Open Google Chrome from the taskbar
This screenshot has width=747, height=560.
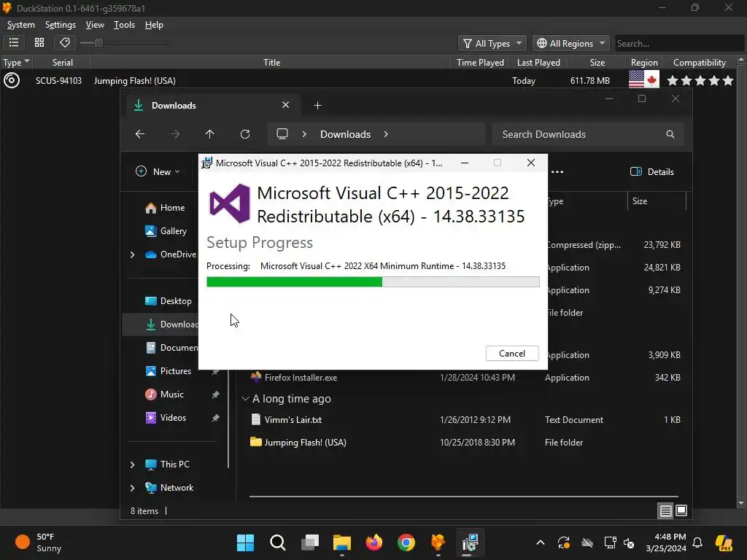[x=406, y=542]
